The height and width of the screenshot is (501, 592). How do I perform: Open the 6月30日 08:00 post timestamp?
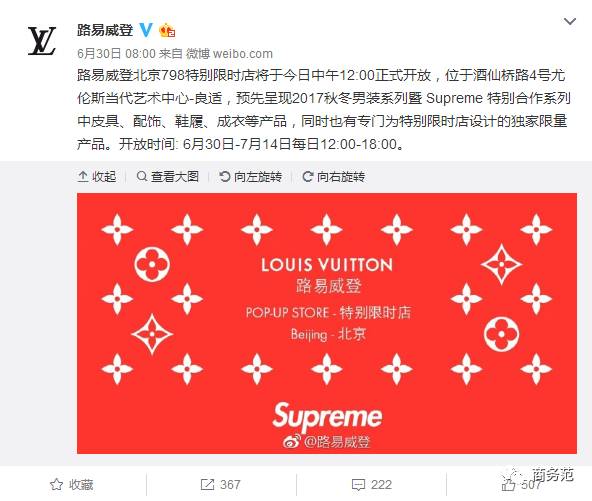point(116,54)
